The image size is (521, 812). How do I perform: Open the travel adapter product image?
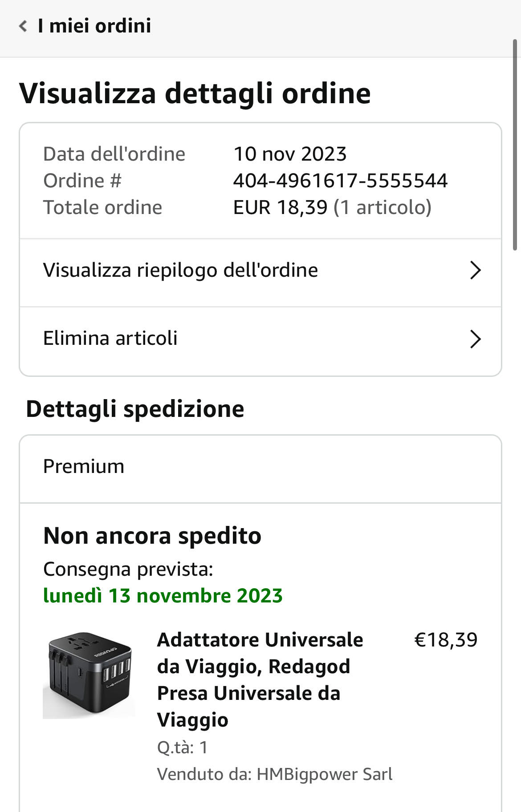(89, 674)
